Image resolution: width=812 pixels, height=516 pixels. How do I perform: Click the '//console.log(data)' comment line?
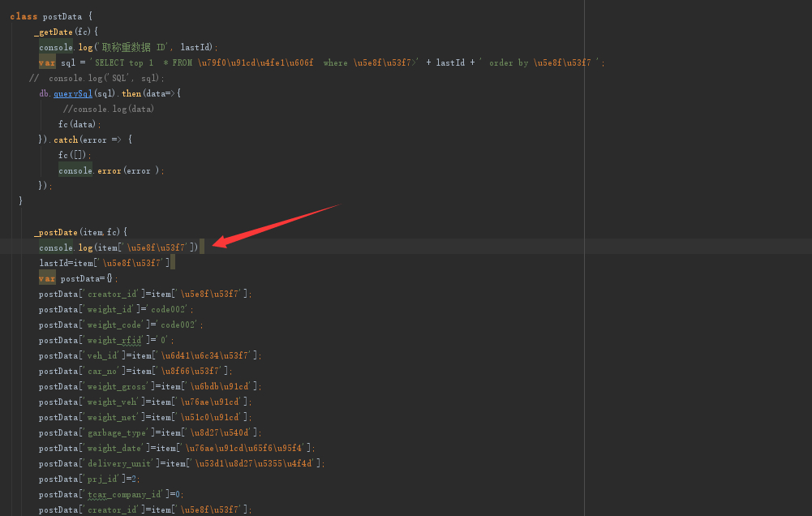(108, 110)
